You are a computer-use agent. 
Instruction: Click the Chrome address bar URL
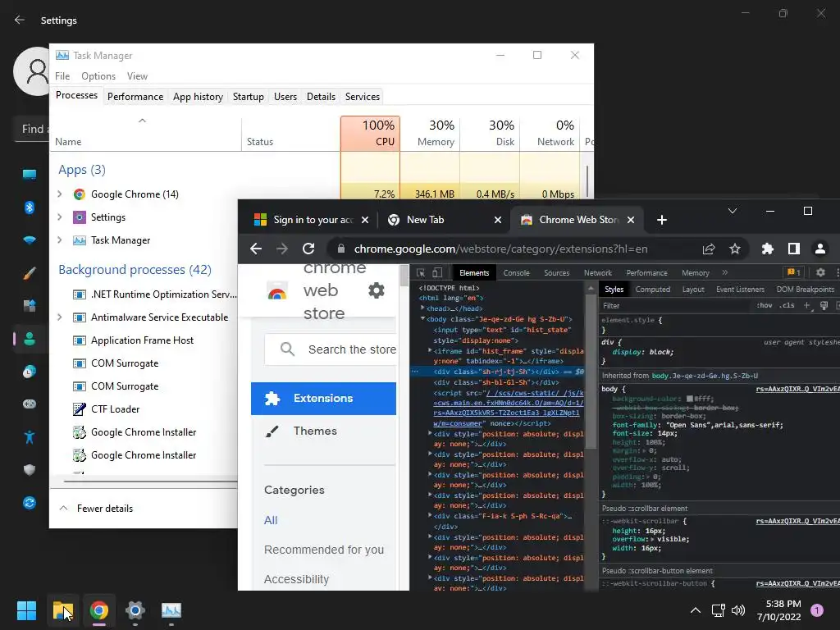(500, 249)
